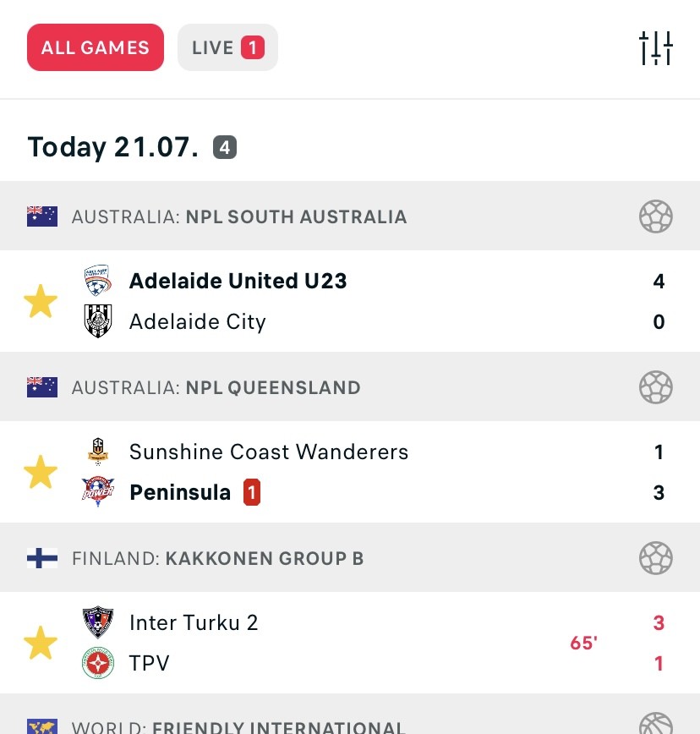Select the ALL GAMES tab
The image size is (700, 734).
click(x=96, y=47)
